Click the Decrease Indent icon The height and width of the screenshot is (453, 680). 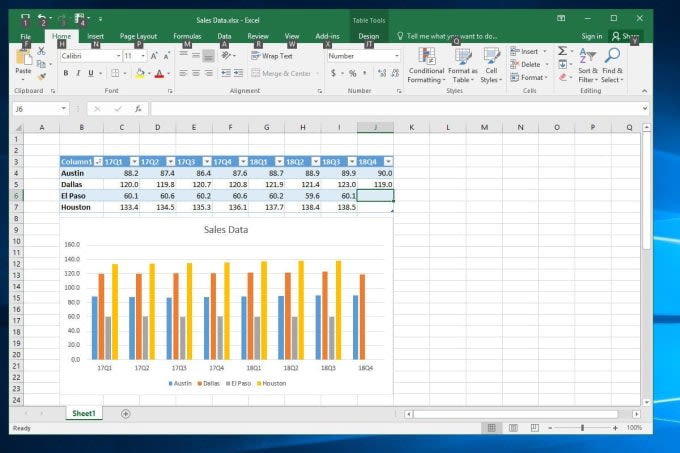pyautogui.click(x=226, y=73)
